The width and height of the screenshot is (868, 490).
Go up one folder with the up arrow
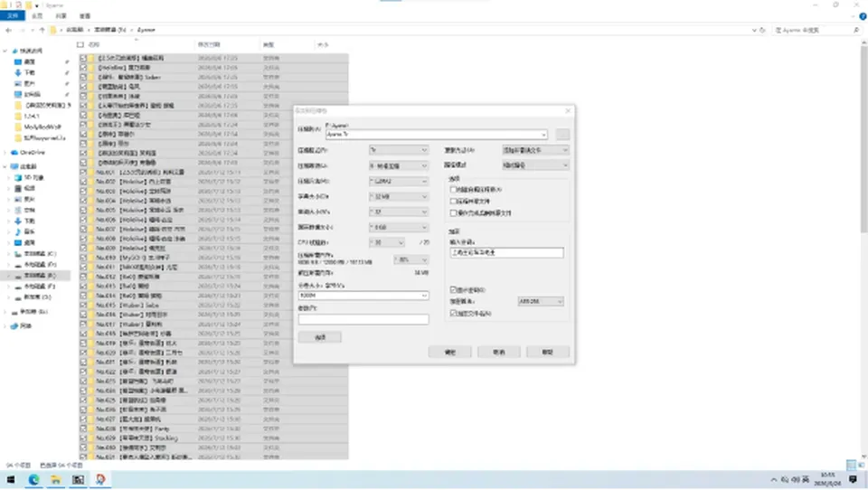point(42,30)
